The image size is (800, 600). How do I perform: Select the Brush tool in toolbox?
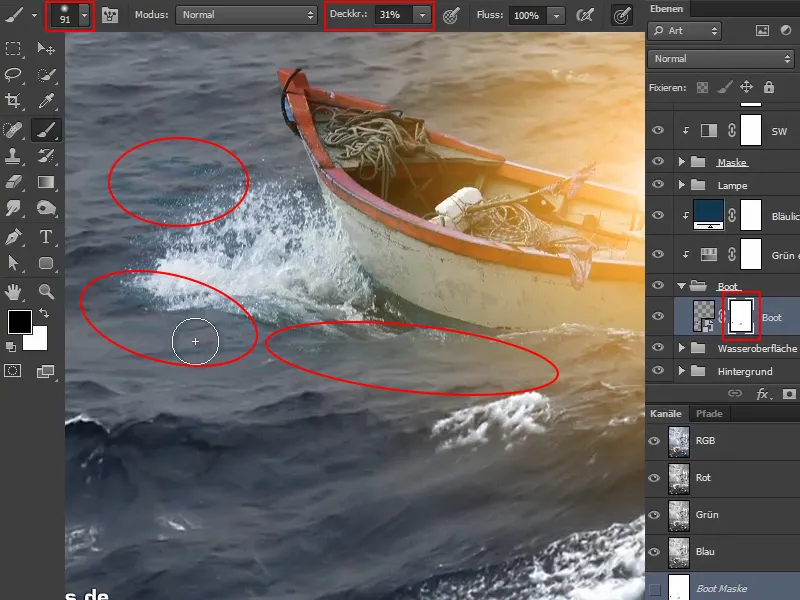tap(46, 130)
